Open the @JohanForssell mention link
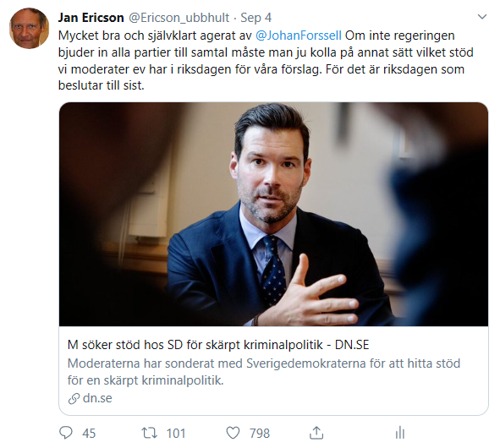Image resolution: width=500 pixels, height=448 pixels. point(299,36)
